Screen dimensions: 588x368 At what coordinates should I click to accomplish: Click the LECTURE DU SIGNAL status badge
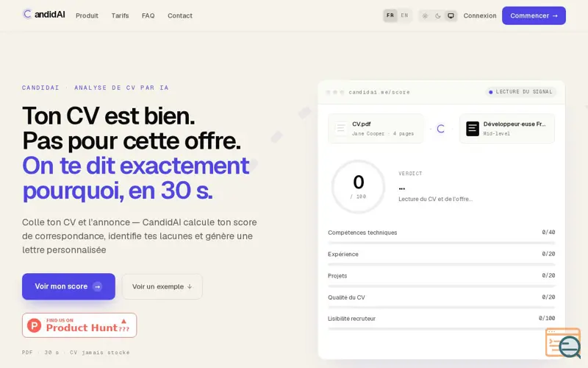[x=520, y=91]
